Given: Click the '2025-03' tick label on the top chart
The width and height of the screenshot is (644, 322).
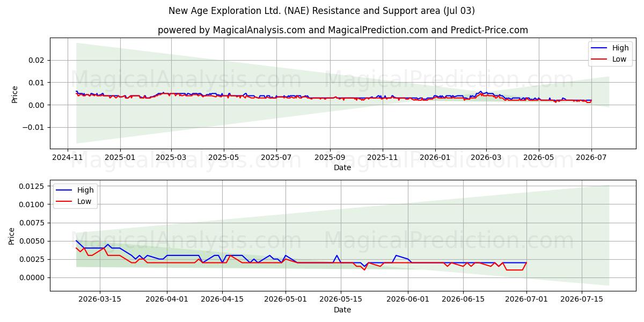Looking at the screenshot, I should tap(171, 157).
